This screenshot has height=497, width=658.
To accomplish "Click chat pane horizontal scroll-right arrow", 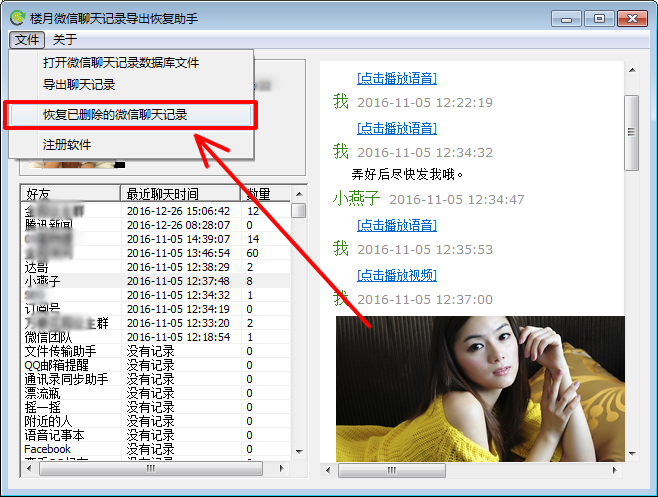I will tap(615, 470).
